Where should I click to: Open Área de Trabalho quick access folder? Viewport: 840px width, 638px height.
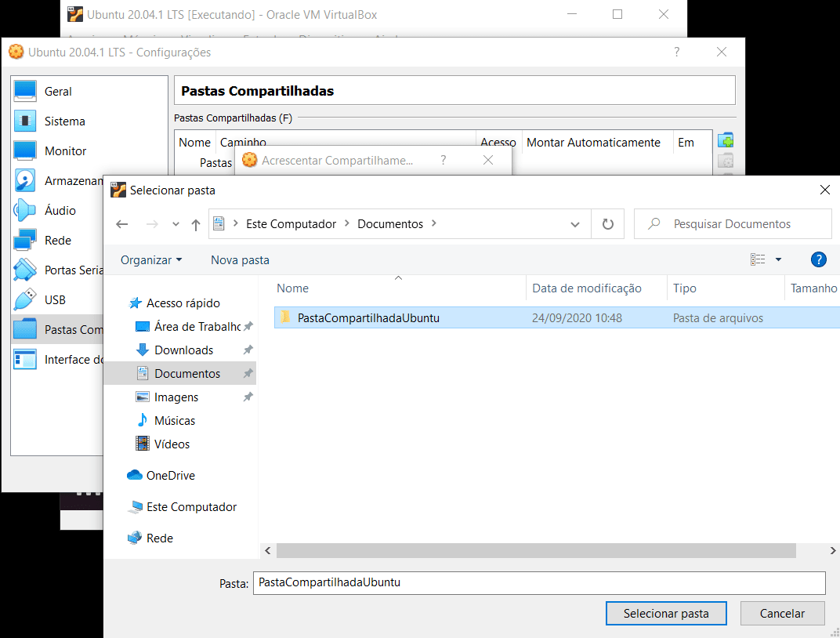[x=197, y=327]
